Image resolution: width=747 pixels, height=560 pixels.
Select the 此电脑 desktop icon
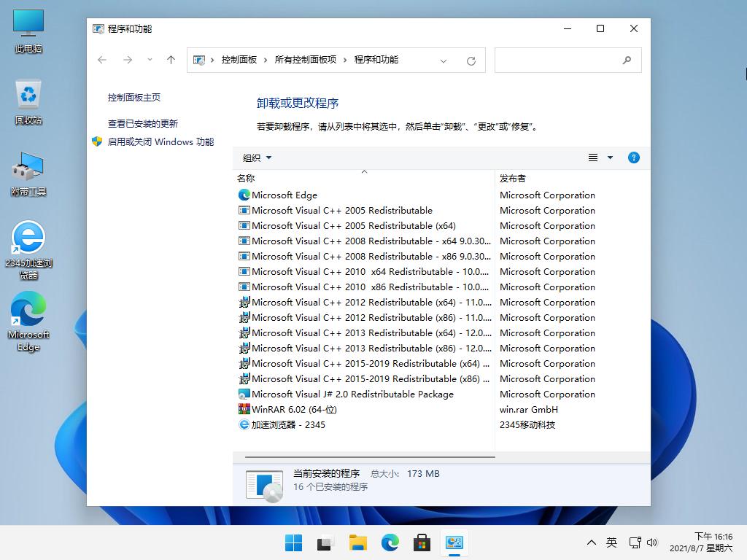28,31
